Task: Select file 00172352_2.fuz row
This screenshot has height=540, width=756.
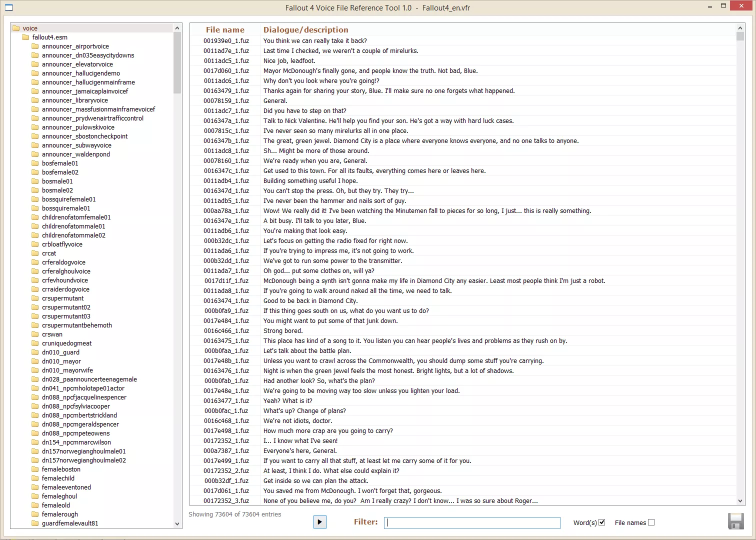Action: click(463, 470)
